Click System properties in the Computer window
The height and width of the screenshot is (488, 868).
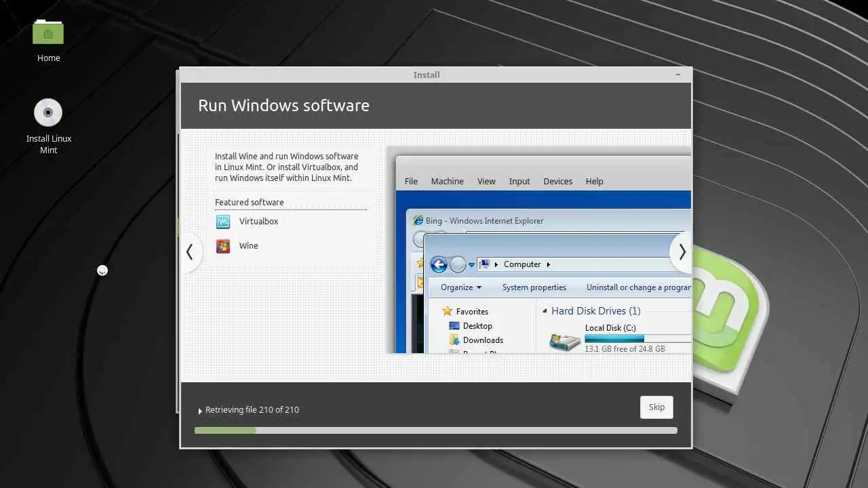pyautogui.click(x=534, y=287)
